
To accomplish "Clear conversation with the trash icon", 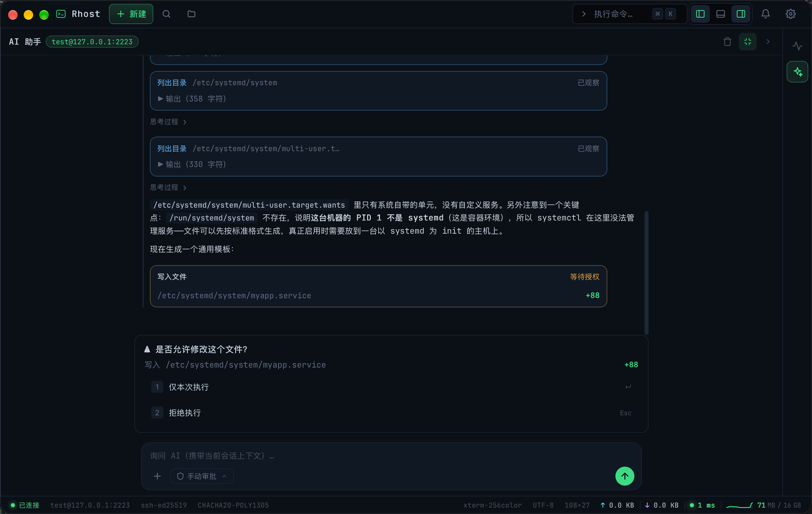I will pyautogui.click(x=727, y=42).
